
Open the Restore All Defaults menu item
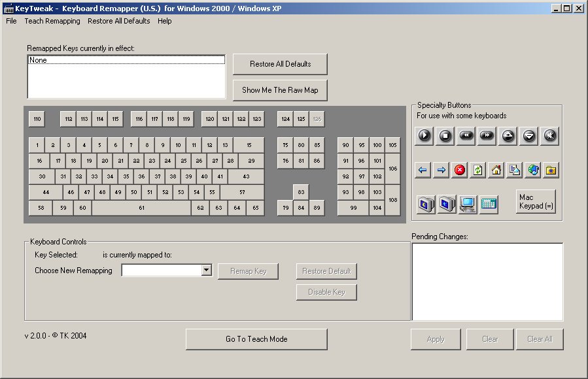coord(119,21)
